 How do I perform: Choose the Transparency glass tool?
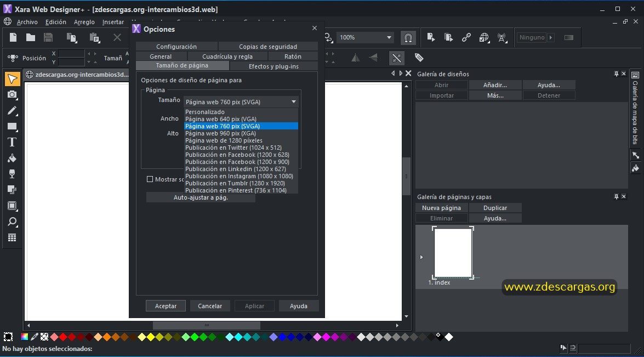tap(12, 174)
